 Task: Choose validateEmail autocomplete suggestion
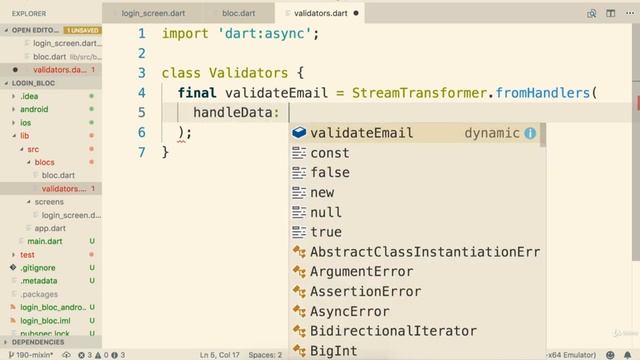[x=414, y=133]
